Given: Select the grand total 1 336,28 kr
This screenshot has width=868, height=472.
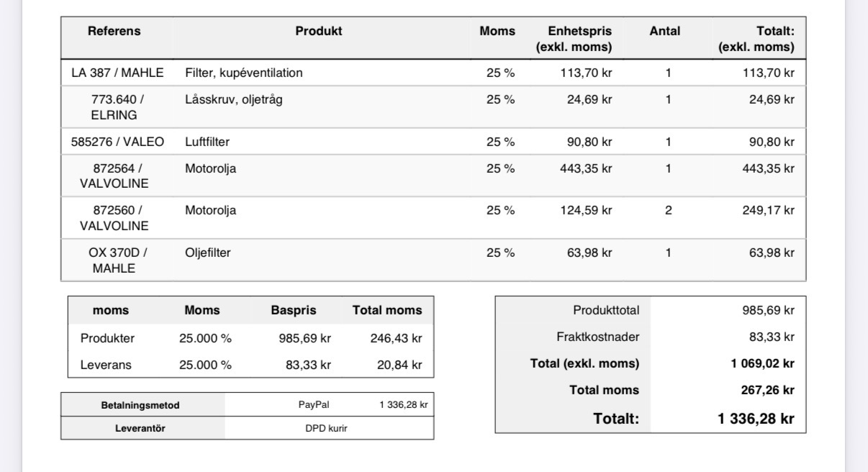Looking at the screenshot, I should pyautogui.click(x=756, y=419).
